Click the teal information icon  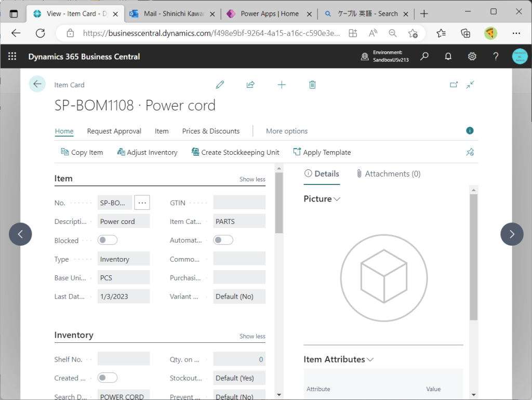(470, 130)
